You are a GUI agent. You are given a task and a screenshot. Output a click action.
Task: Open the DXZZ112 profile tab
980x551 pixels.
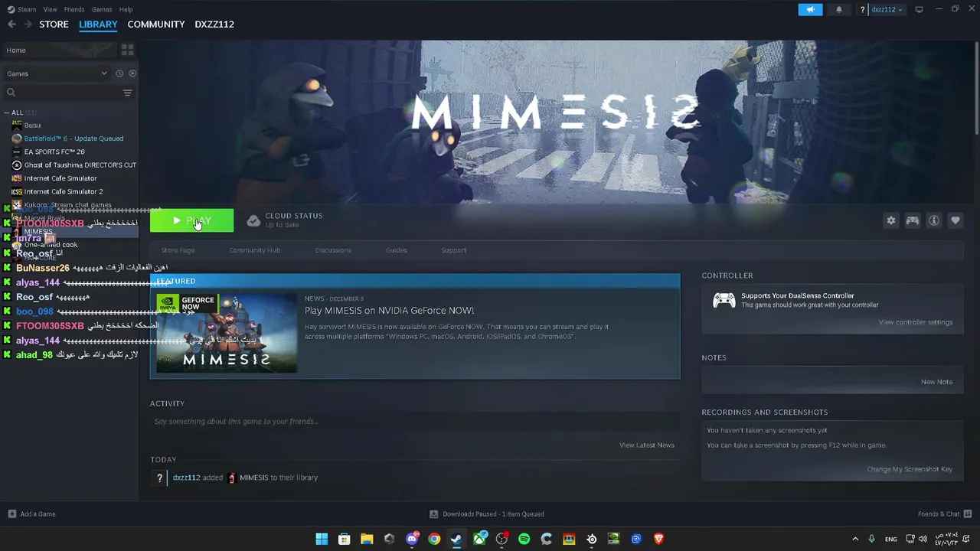pyautogui.click(x=214, y=24)
